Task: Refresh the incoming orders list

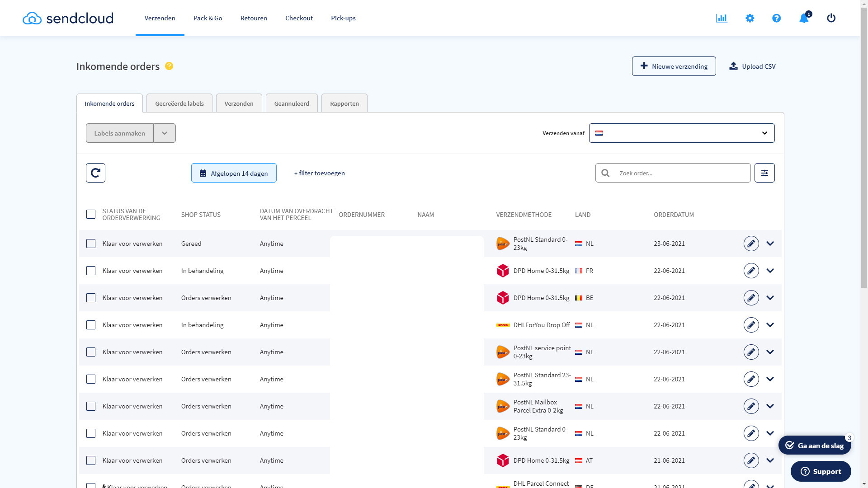Action: click(x=95, y=173)
